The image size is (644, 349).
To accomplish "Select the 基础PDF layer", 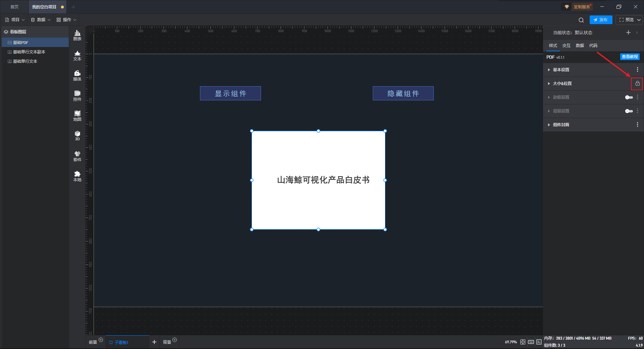I will click(35, 43).
